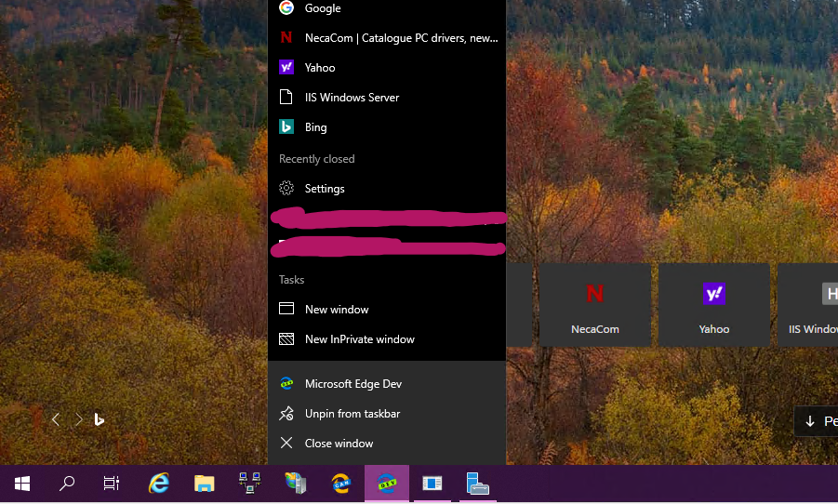The height and width of the screenshot is (504, 838).
Task: Launch Microsoft Edge Dev from jump list
Action: tap(387, 384)
